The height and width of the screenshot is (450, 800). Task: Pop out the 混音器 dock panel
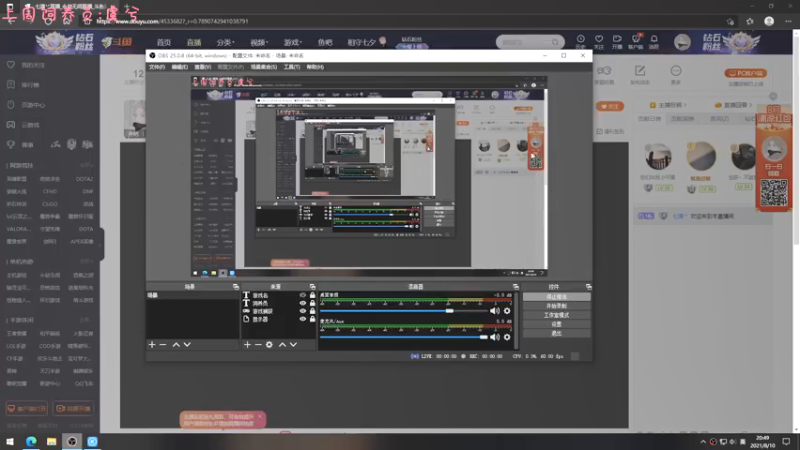click(516, 287)
